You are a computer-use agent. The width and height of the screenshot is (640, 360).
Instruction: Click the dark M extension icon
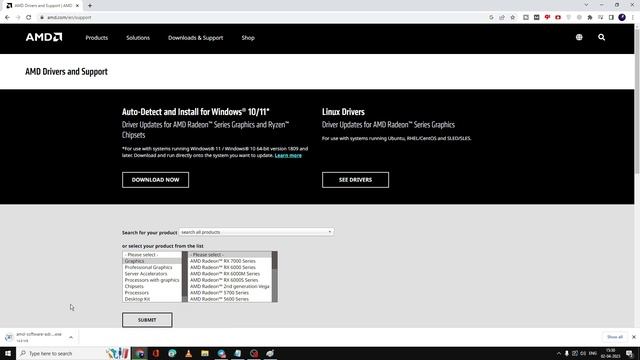[536, 18]
